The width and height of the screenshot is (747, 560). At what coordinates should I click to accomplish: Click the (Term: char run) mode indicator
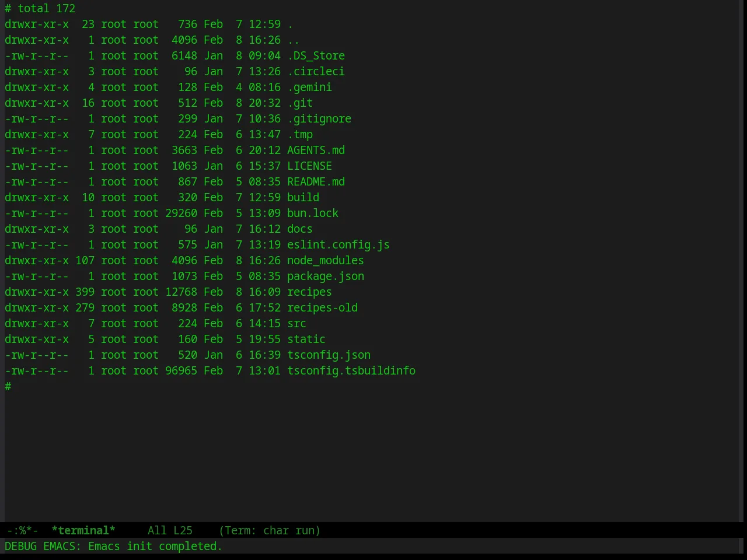point(270,530)
